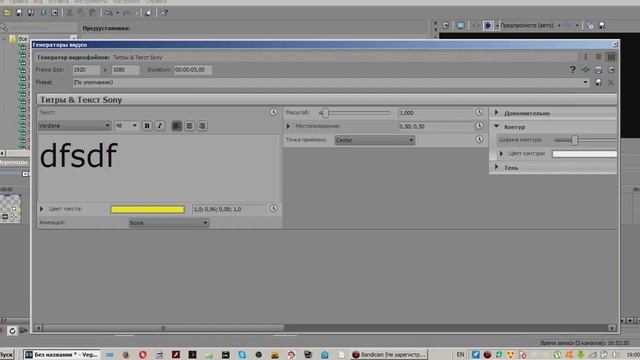Expand outline color triangle
640x360 pixels.
502,153
